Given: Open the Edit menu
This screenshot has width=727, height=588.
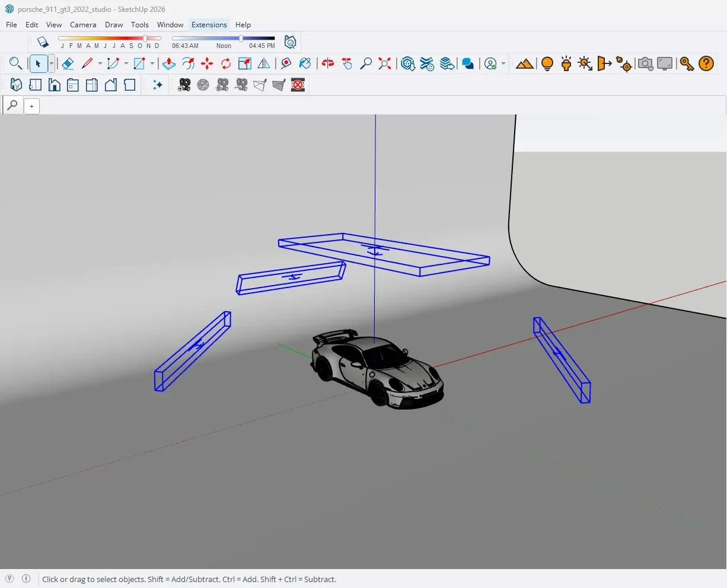Looking at the screenshot, I should point(32,25).
